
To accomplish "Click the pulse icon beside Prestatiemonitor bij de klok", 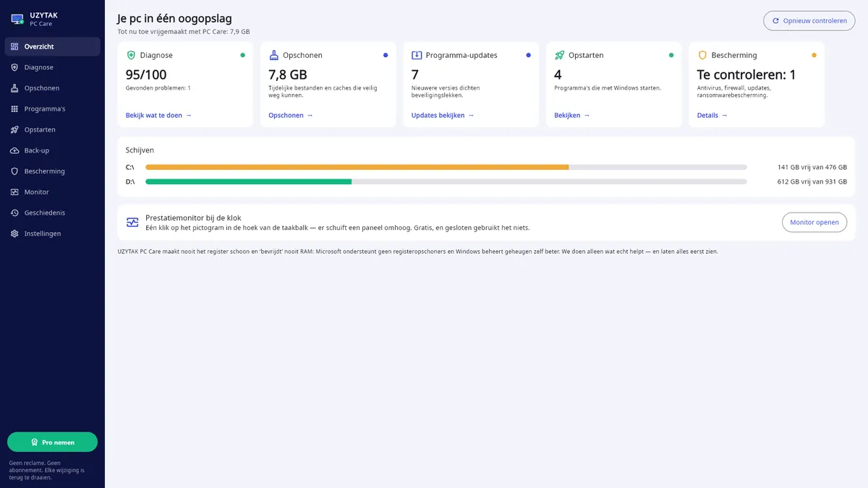I will [132, 223].
